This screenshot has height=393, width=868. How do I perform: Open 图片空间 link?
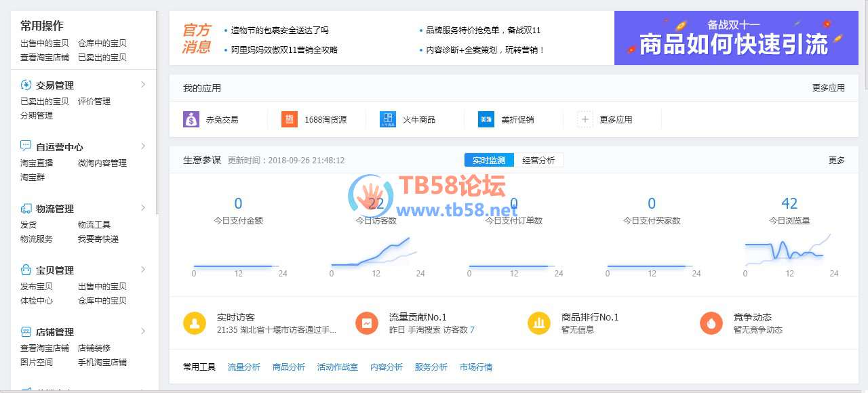[37, 362]
